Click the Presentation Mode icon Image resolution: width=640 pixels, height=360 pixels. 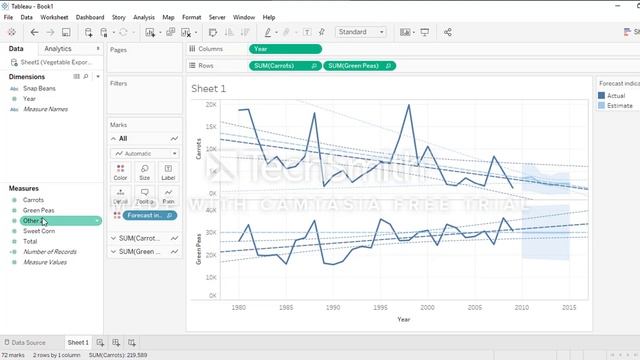pos(424,32)
